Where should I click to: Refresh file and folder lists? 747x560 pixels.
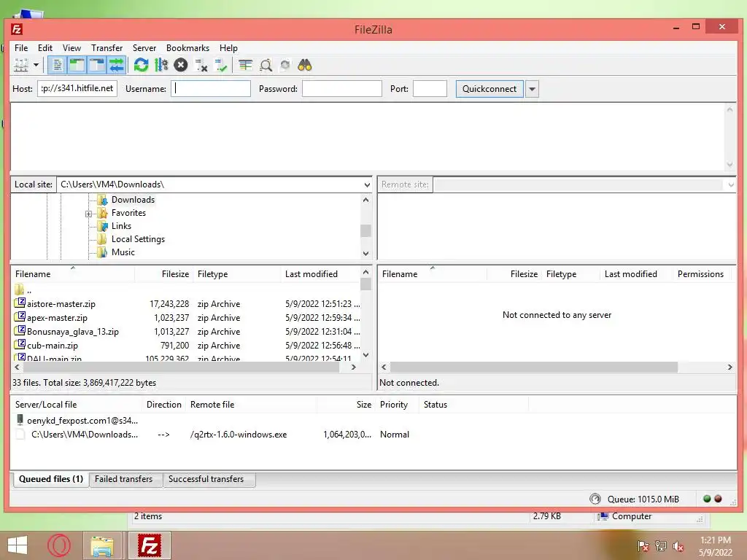[x=141, y=65]
